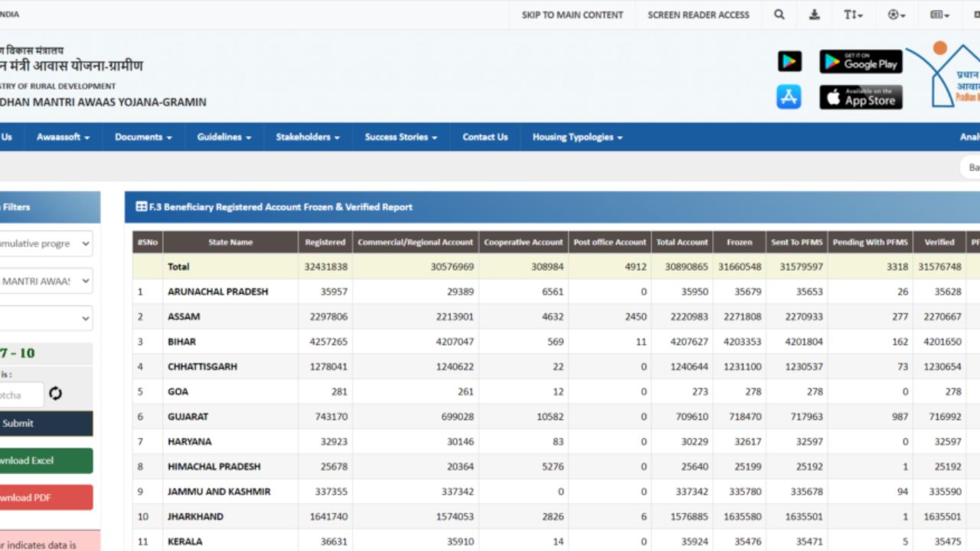Screen dimensions: 980x551
Task: Click the Sent To PFMS column header
Action: tap(797, 242)
